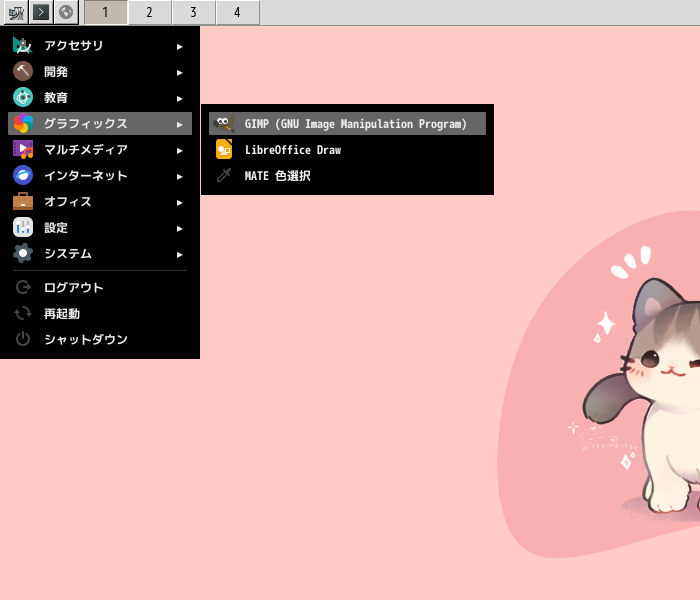Choose ログアウト from the menu
The height and width of the screenshot is (600, 700).
[100, 288]
